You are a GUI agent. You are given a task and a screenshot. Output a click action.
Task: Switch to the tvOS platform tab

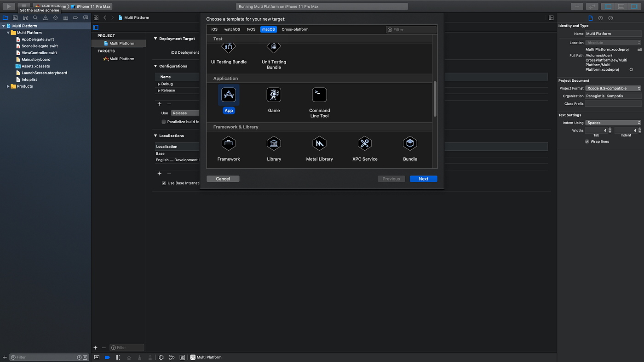point(251,29)
